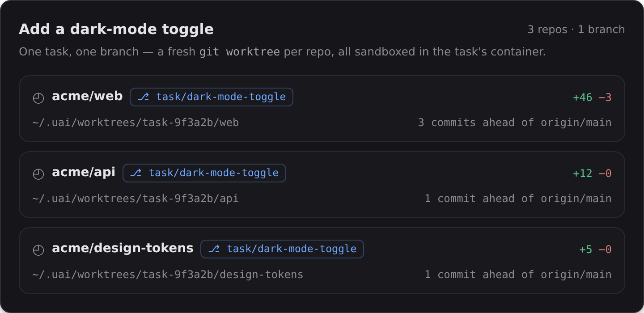Click acme/api's '1 commit ahead of origin/main'
Image resolution: width=644 pixels, height=313 pixels.
(518, 199)
